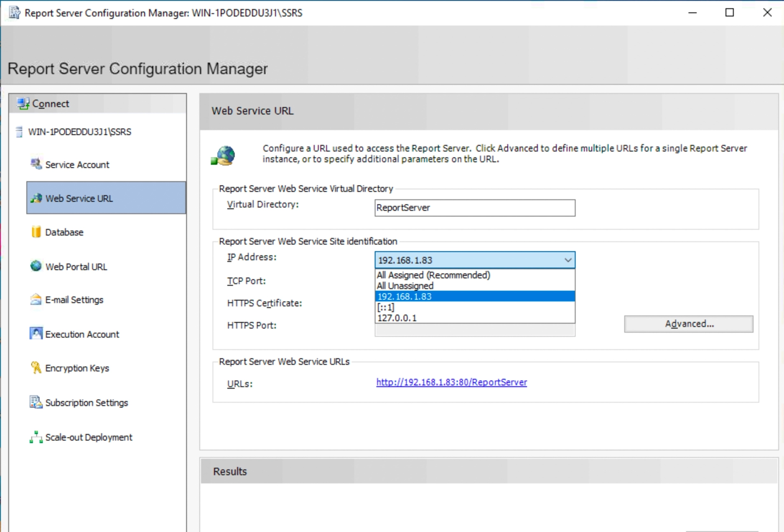Collapse the IP Address dropdown arrow
This screenshot has height=532, width=784.
568,260
